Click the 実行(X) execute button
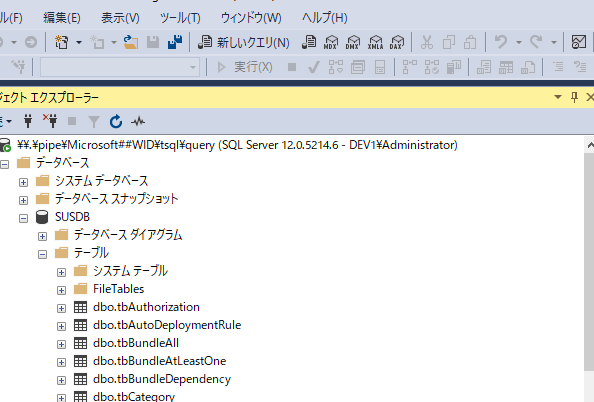The height and width of the screenshot is (402, 594). [x=244, y=67]
